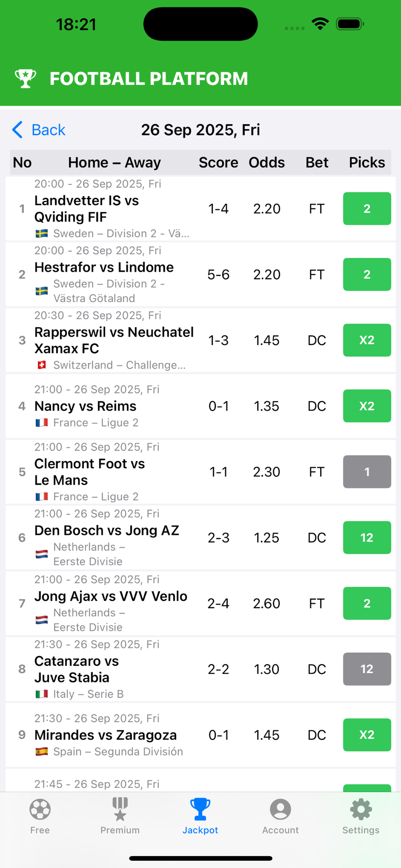Image resolution: width=401 pixels, height=868 pixels.
Task: Tap the back chevron arrow
Action: click(x=17, y=130)
